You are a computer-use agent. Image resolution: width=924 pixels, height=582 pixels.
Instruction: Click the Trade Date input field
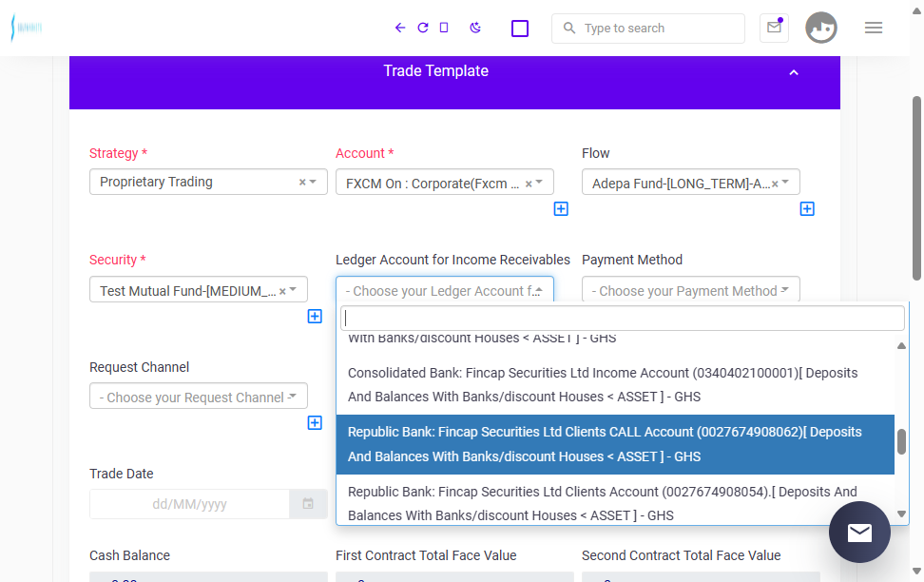[189, 504]
